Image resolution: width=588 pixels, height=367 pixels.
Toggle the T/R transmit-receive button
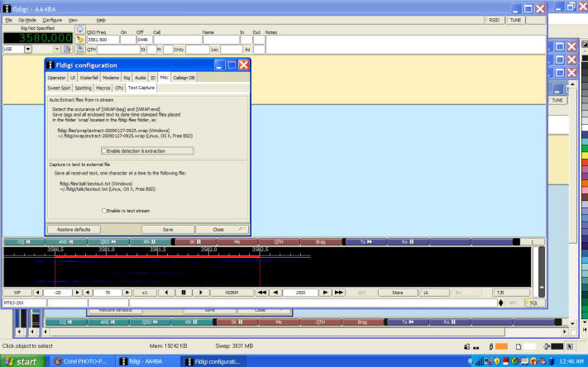[511, 293]
